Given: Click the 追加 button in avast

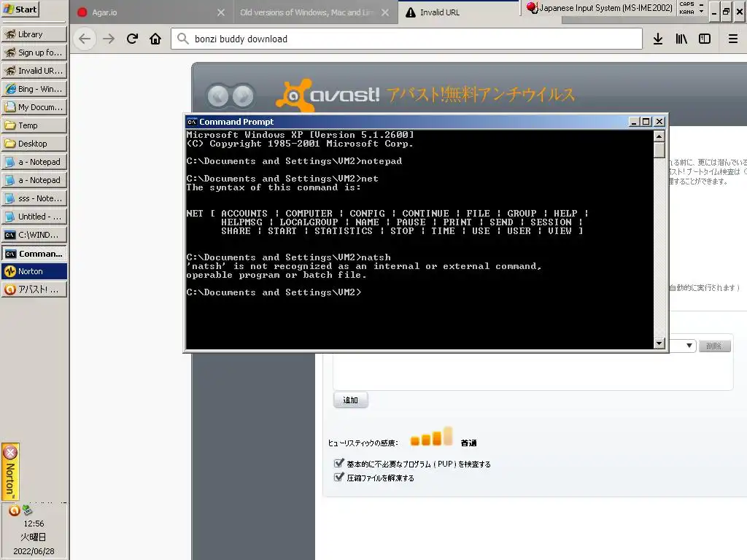Looking at the screenshot, I should [351, 400].
